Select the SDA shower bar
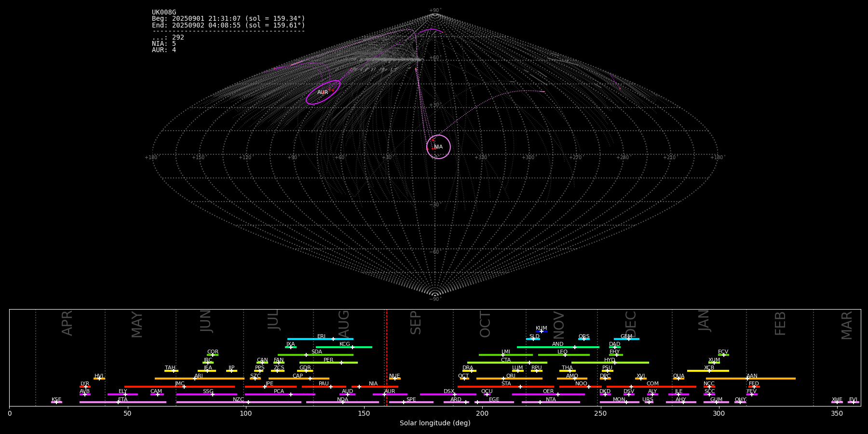868x434 pixels. (x=315, y=355)
